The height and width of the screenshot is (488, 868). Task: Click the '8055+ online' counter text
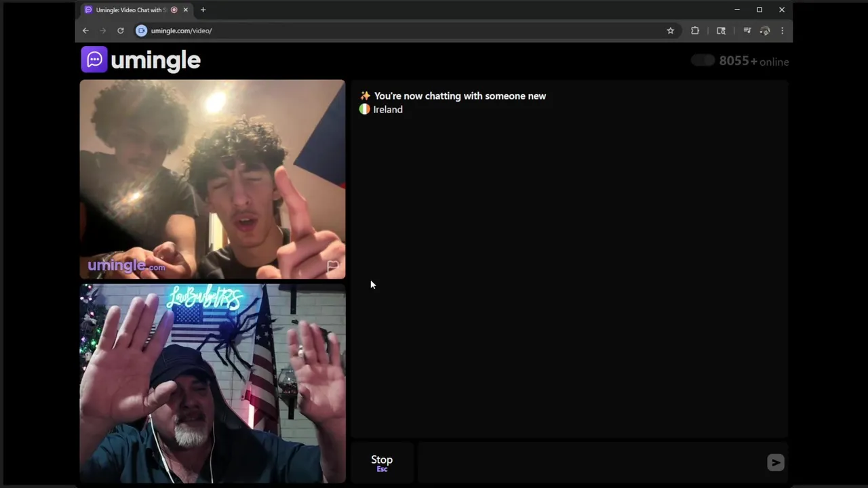pyautogui.click(x=753, y=61)
